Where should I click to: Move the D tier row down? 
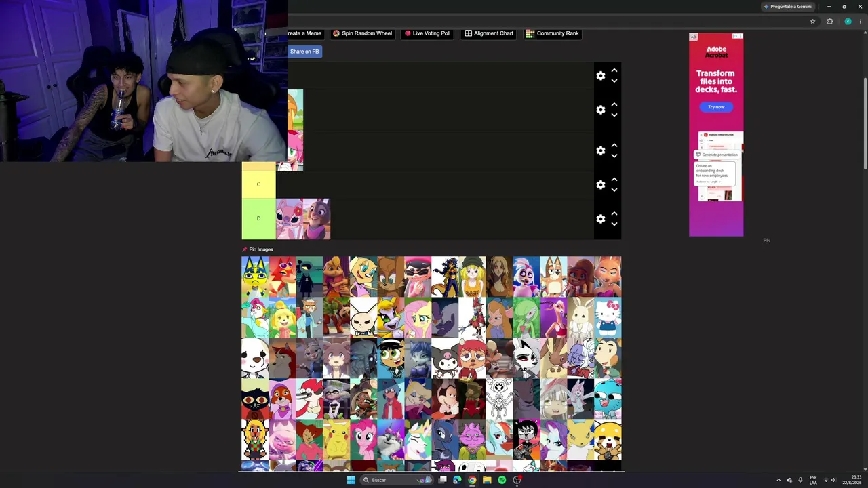click(x=614, y=224)
